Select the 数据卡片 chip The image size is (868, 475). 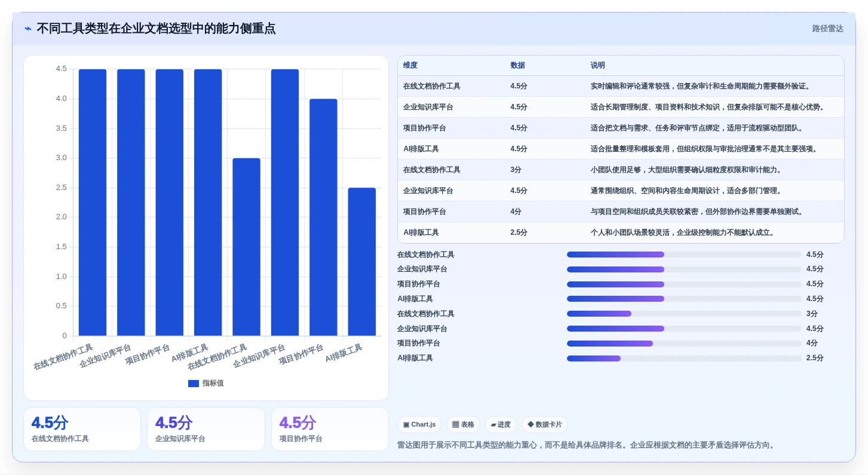click(545, 425)
